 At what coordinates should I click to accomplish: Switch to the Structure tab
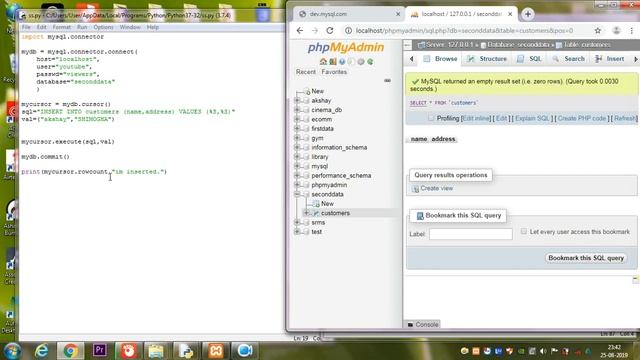tap(487, 59)
